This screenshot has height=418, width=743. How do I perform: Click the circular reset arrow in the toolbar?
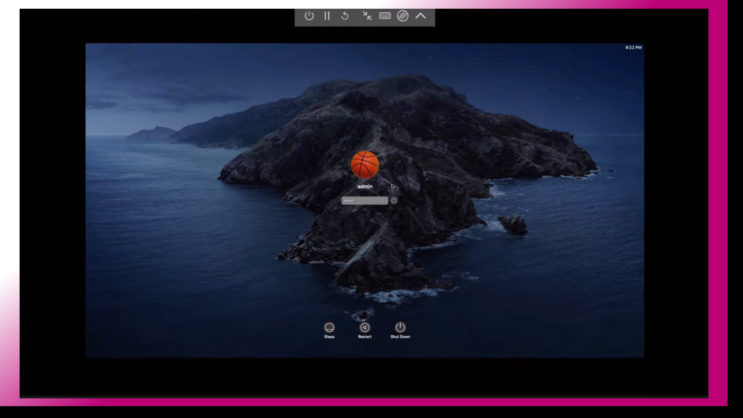[x=345, y=16]
